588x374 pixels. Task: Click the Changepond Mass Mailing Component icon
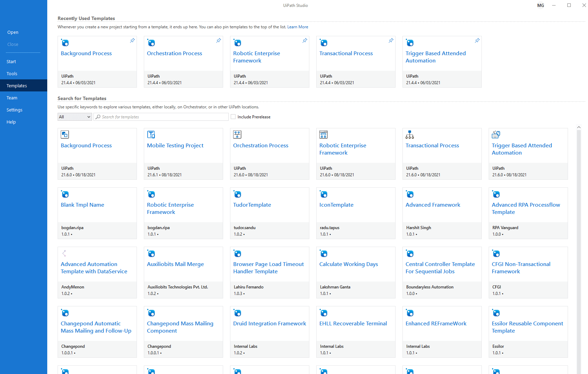pyautogui.click(x=151, y=313)
